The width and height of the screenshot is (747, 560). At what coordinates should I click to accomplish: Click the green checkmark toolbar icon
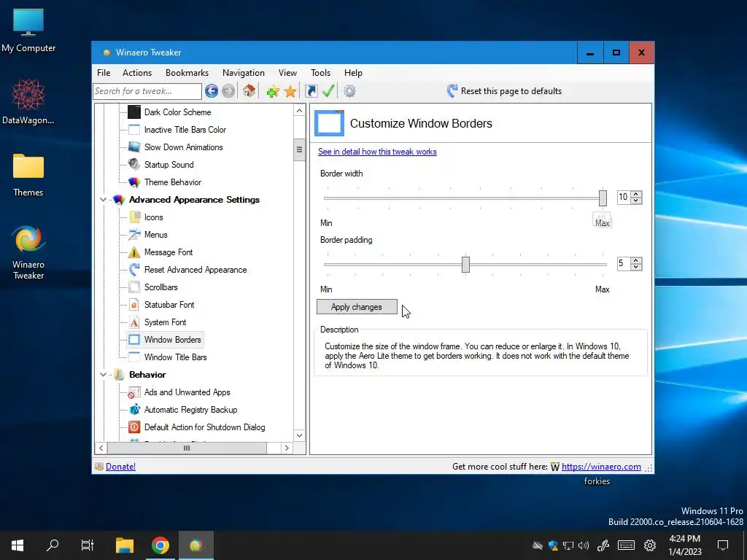click(x=328, y=90)
